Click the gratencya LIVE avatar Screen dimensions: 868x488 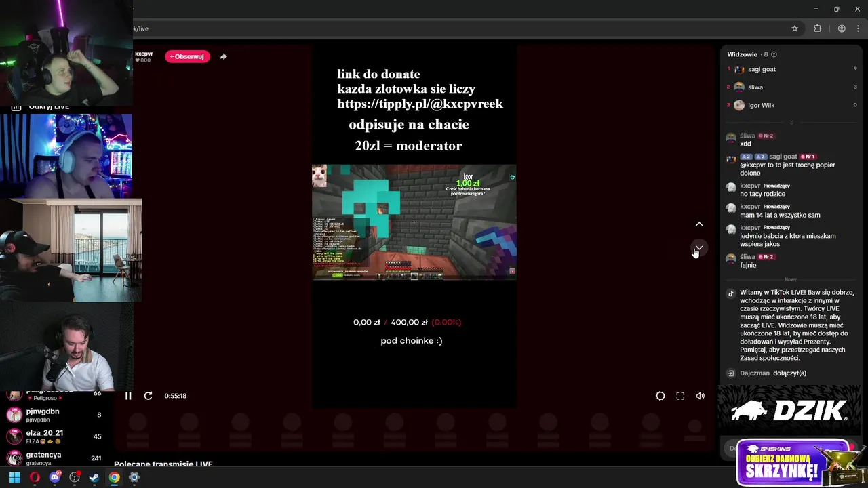pyautogui.click(x=14, y=458)
